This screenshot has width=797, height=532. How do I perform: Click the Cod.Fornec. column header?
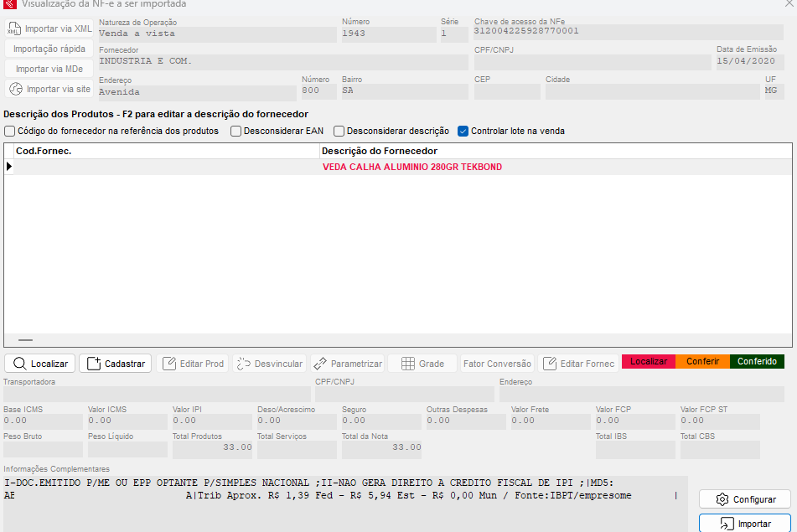coord(44,151)
